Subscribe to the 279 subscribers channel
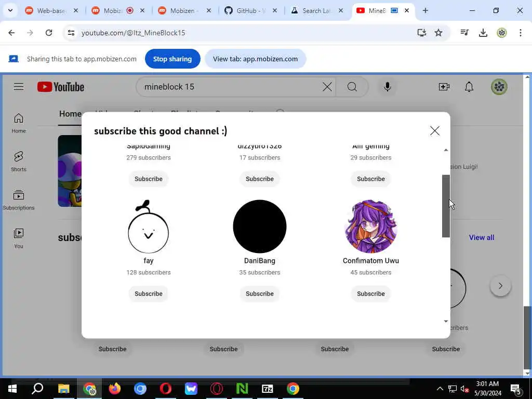Viewport: 532px width, 399px height. point(148,179)
